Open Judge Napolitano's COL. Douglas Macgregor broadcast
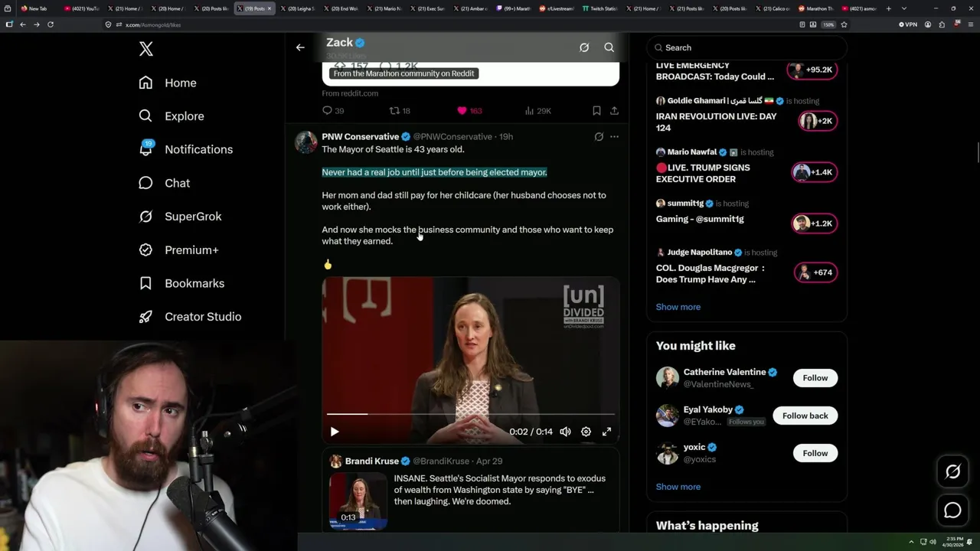The height and width of the screenshot is (551, 980). point(815,272)
